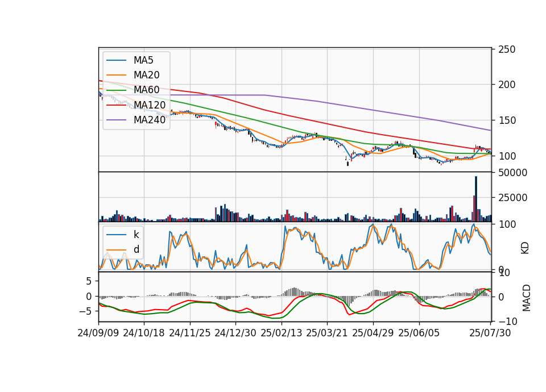This screenshot has height=392, width=546.
Task: Click the 25/07/30 date label
Action: point(490,333)
